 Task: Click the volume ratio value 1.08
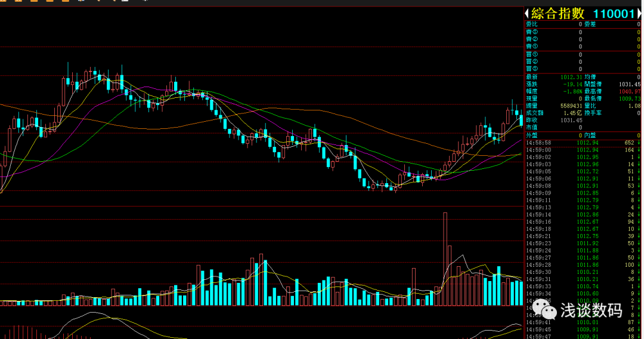click(634, 106)
